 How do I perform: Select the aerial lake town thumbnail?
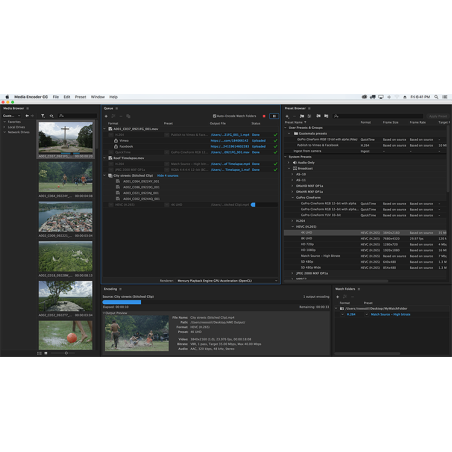66,217
